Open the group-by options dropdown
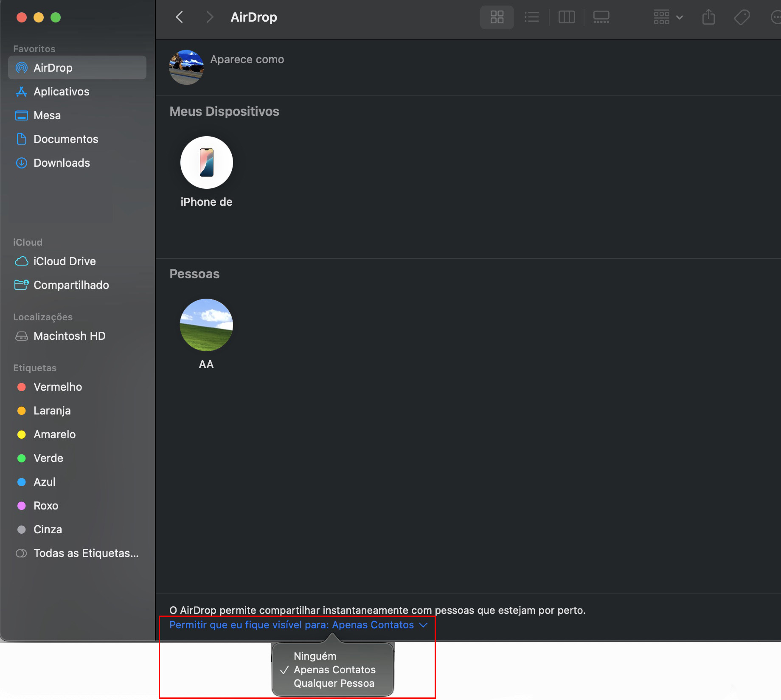 (668, 17)
